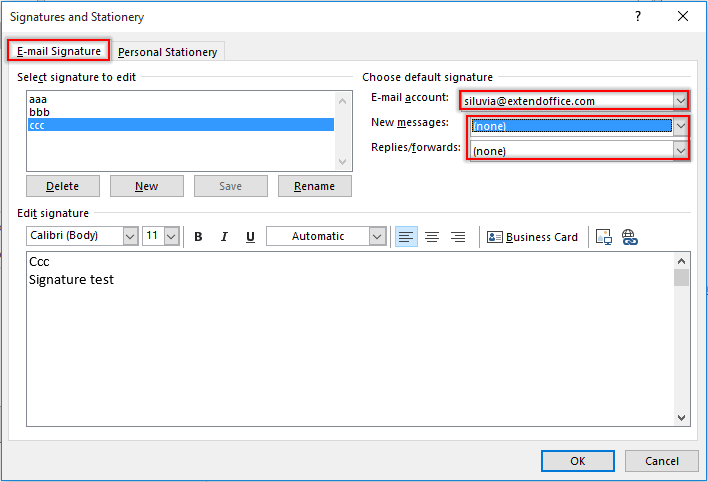Image resolution: width=708 pixels, height=482 pixels.
Task: Select signature bbb in the list
Action: point(181,112)
